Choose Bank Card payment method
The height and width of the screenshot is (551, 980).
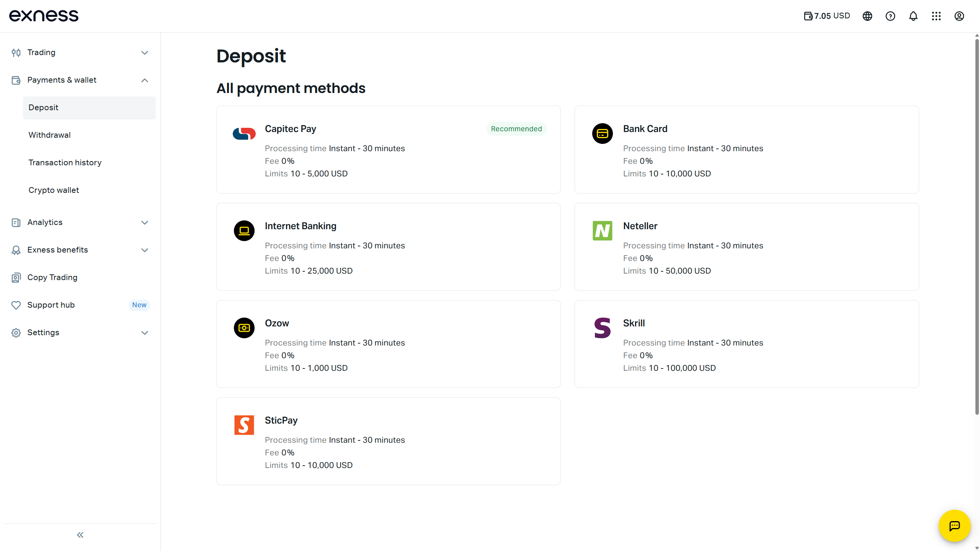click(747, 150)
